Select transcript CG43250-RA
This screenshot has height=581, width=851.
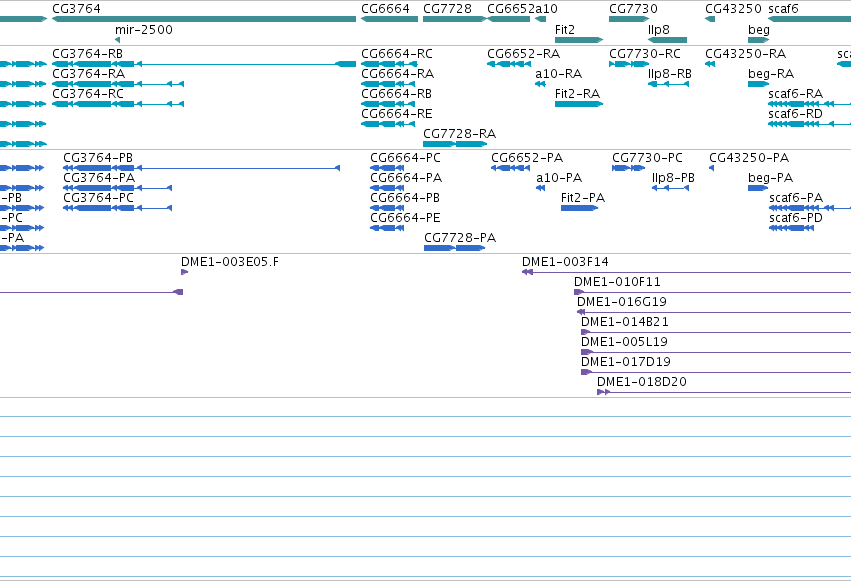pyautogui.click(x=710, y=64)
